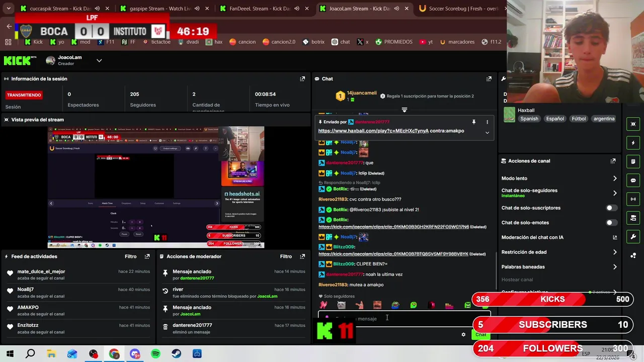Toggle Chat de solo-emotes switch
Viewport: 644px width, 362px height.
(611, 223)
